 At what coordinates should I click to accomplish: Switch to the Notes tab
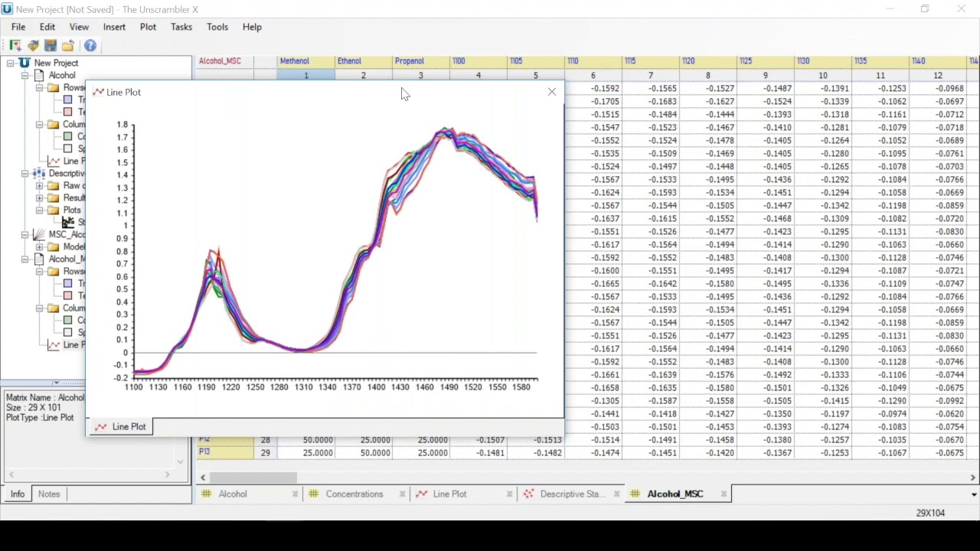coord(49,494)
